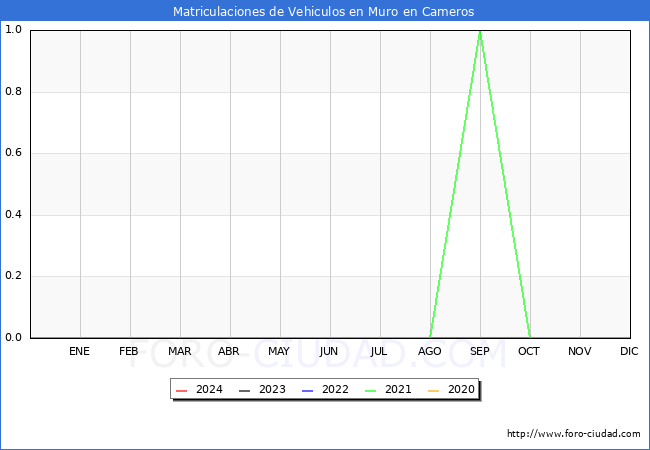This screenshot has height=450, width=650.
Task: Click the 1.0 y-axis value
Action: pos(13,29)
